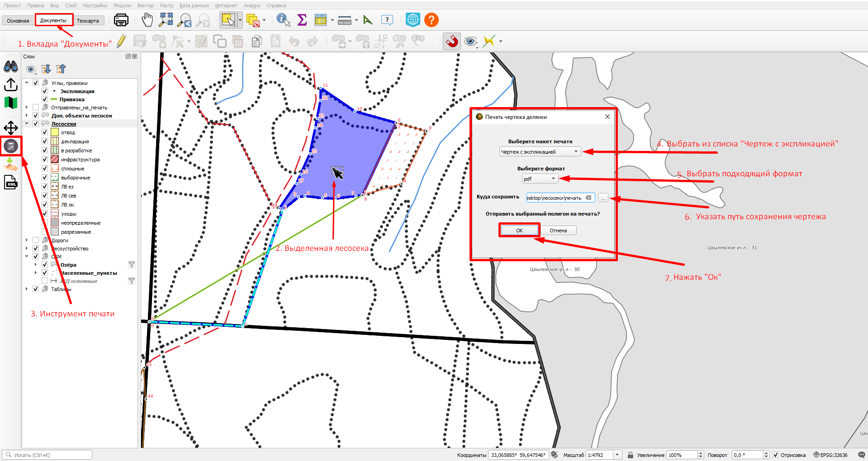This screenshot has width=868, height=461.
Task: Toggle декларация layer checkbox
Action: pos(45,141)
